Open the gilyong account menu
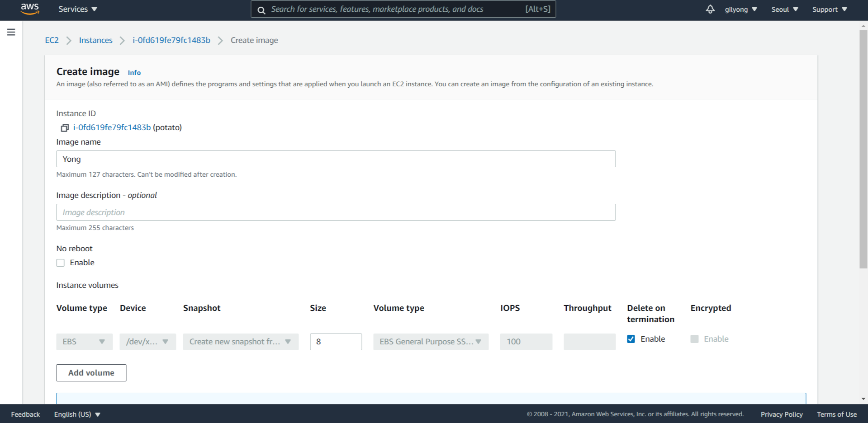This screenshot has height=423, width=868. (741, 9)
